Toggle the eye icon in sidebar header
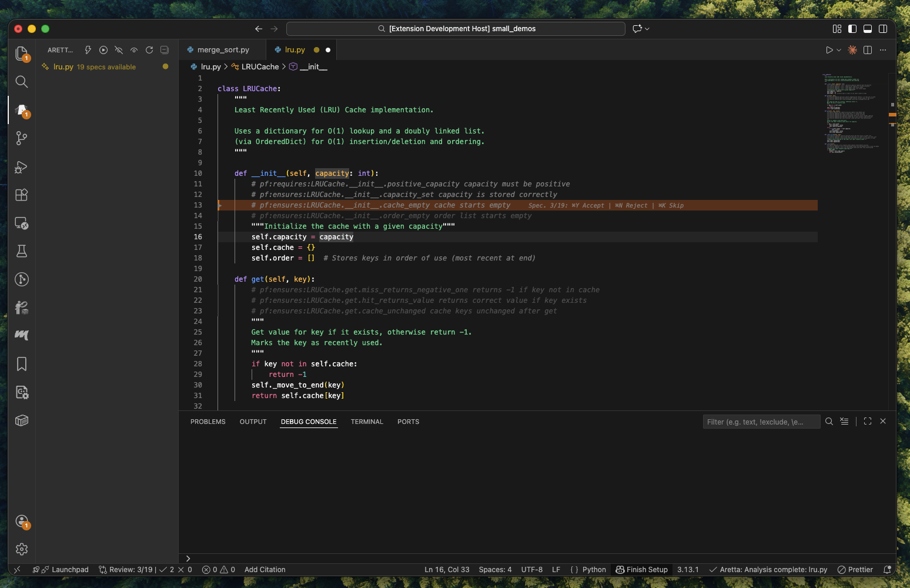This screenshot has width=910, height=588. [134, 50]
